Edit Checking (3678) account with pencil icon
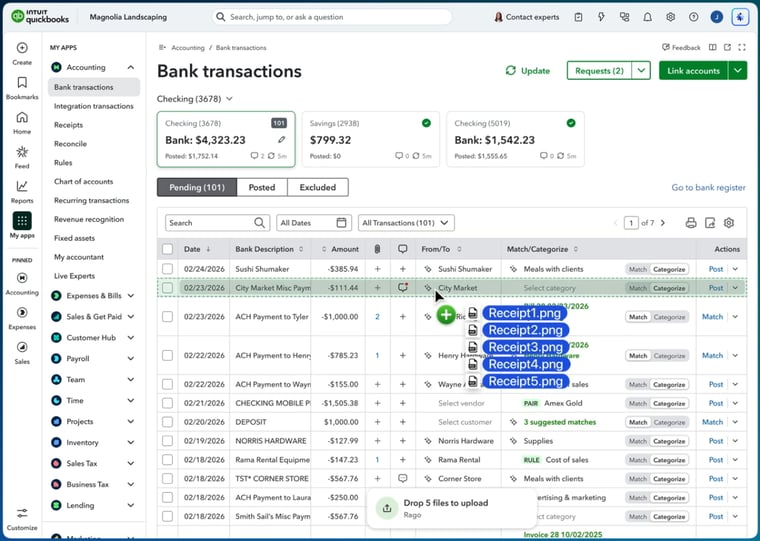 click(x=282, y=140)
